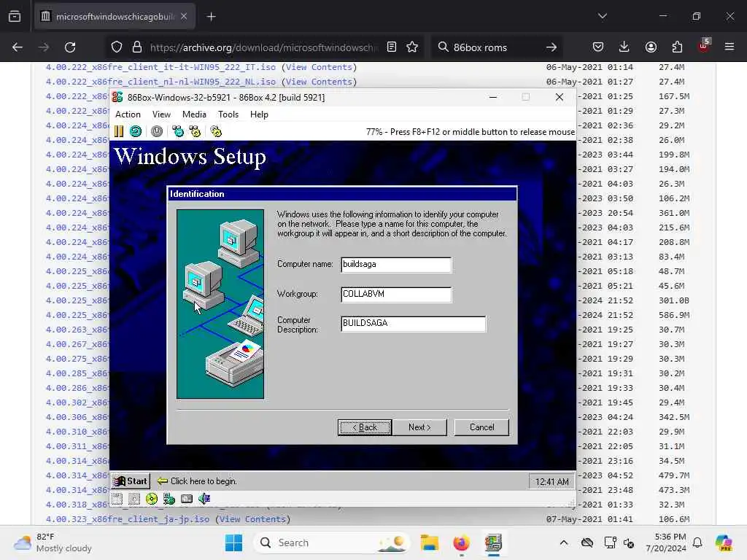Click the teal hard reset icon in 86Box toolbar

tap(136, 131)
